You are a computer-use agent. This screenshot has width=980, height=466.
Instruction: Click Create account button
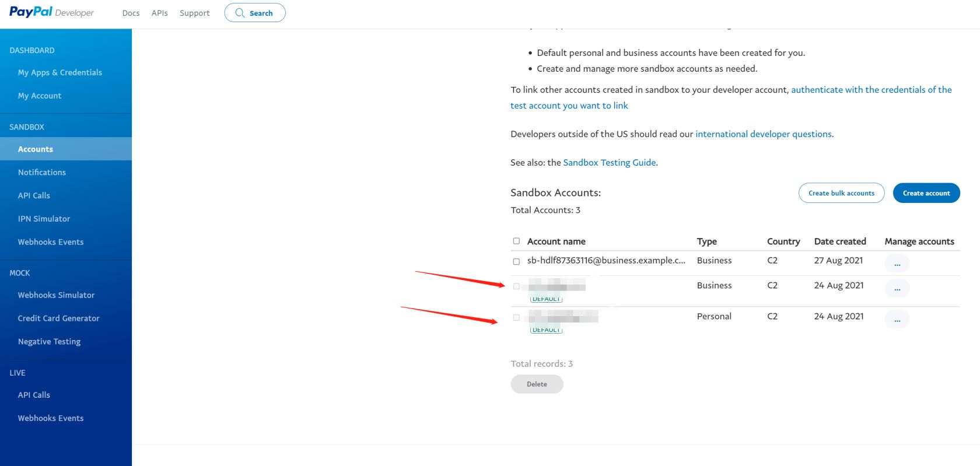click(926, 193)
